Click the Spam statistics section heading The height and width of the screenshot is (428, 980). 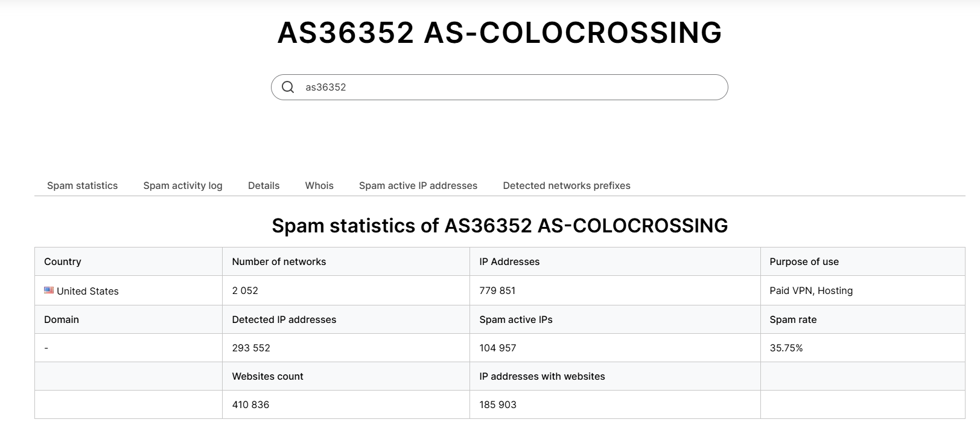pos(500,226)
